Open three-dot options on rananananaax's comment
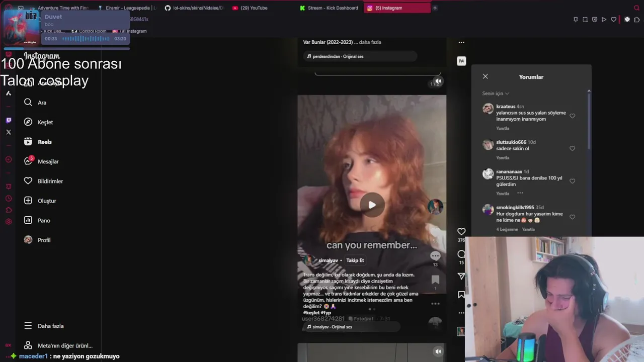 [x=520, y=193]
